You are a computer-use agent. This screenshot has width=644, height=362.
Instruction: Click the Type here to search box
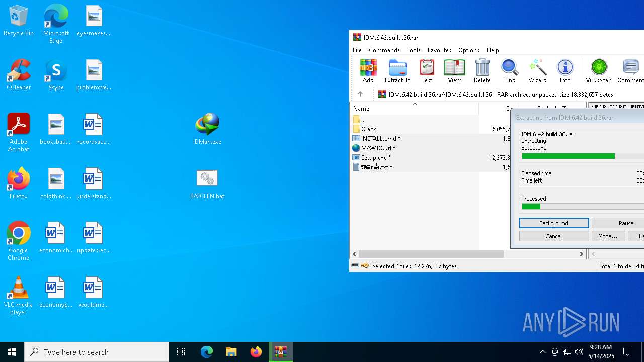coord(97,352)
